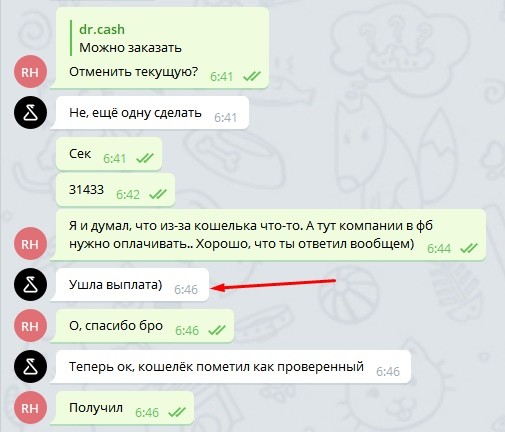The width and height of the screenshot is (505, 432).
Task: Click the 6:44 timestamp on long message
Action: point(439,249)
